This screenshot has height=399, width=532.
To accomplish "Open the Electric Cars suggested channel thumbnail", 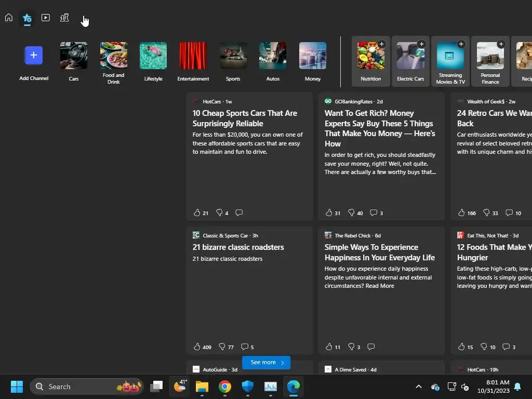I will (410, 56).
